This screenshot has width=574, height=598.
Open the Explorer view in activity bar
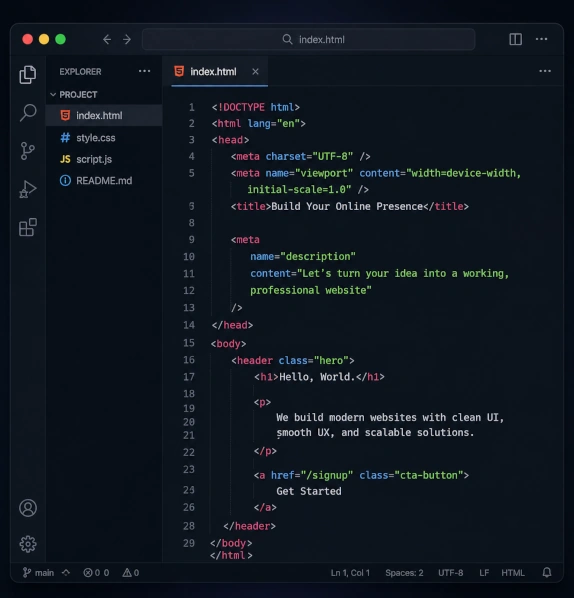(28, 74)
